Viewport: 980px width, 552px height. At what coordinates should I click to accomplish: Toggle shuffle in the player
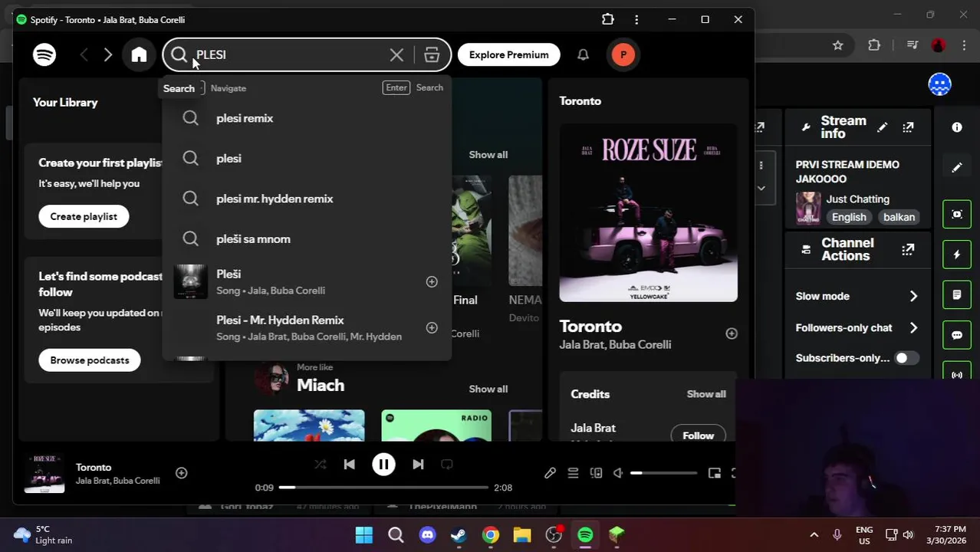(x=321, y=464)
